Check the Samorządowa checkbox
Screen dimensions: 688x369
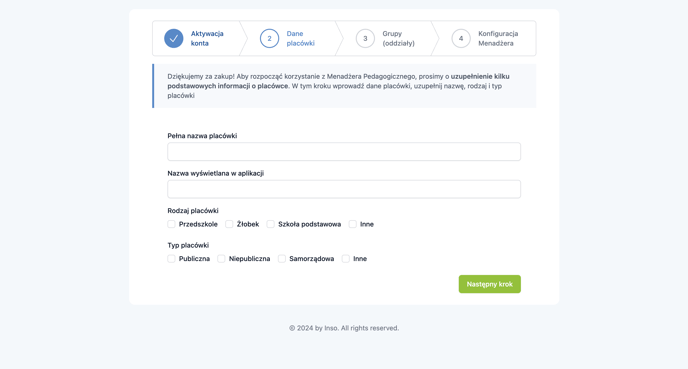pos(282,259)
